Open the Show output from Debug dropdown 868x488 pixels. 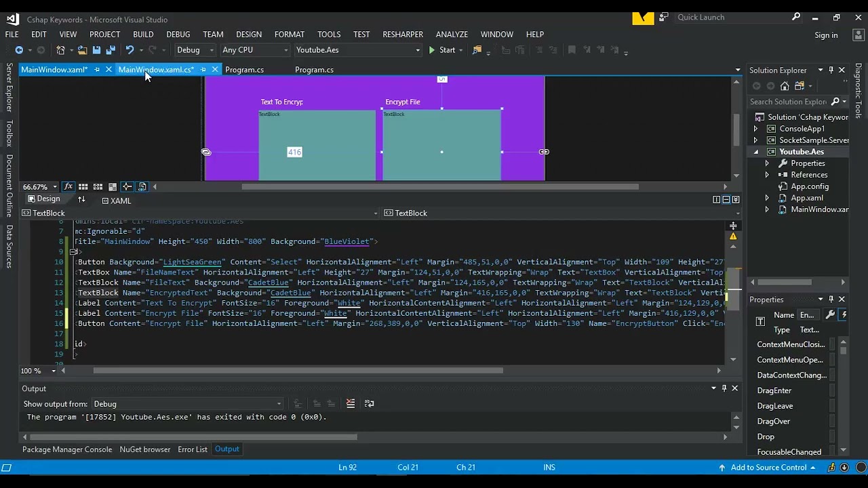(x=187, y=404)
